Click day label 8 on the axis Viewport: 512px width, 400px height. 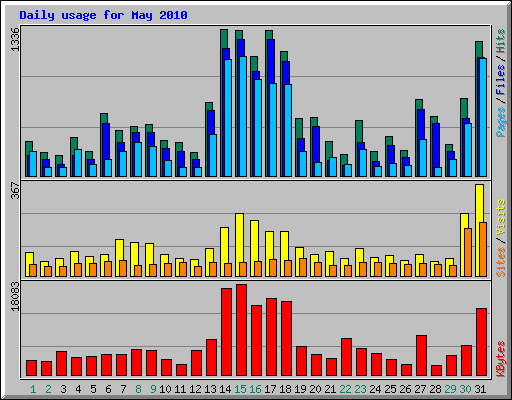[x=138, y=389]
